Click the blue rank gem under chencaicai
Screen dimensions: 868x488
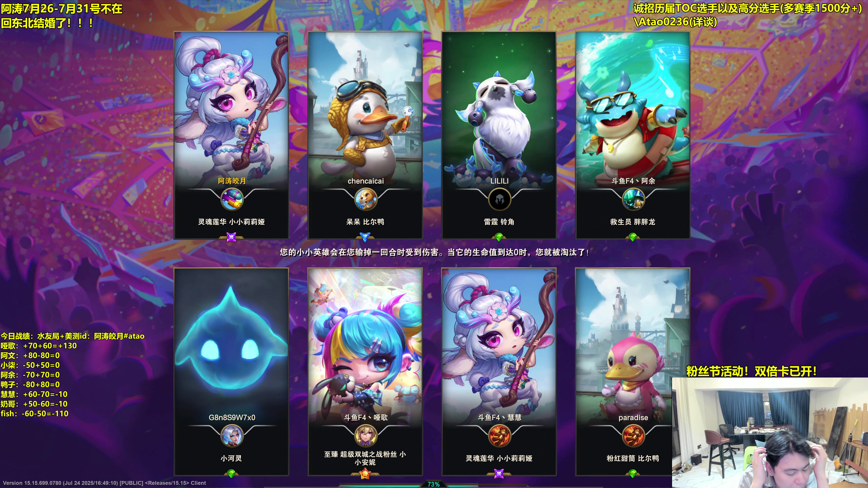(x=365, y=237)
